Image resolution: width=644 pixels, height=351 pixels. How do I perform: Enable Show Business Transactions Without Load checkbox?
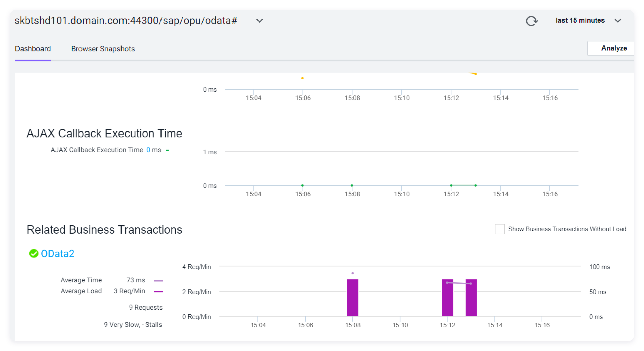(x=499, y=229)
